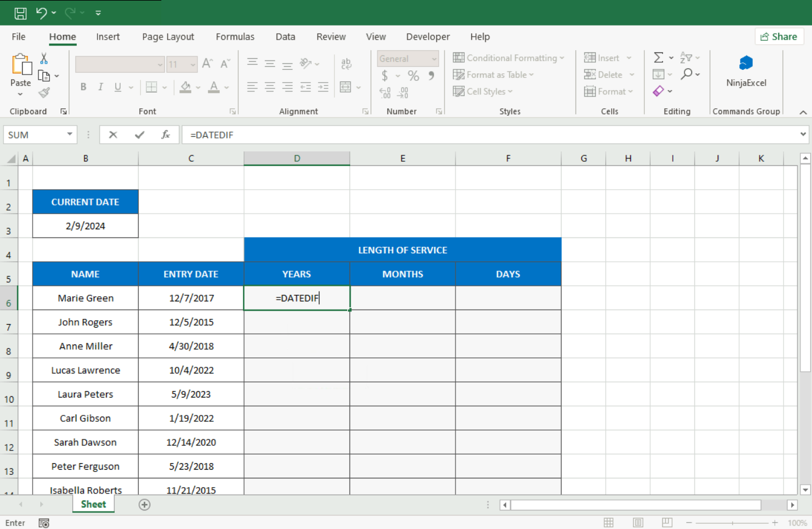Screen dimensions: 812x529
Task: Switch to the Developer tab
Action: [428, 37]
